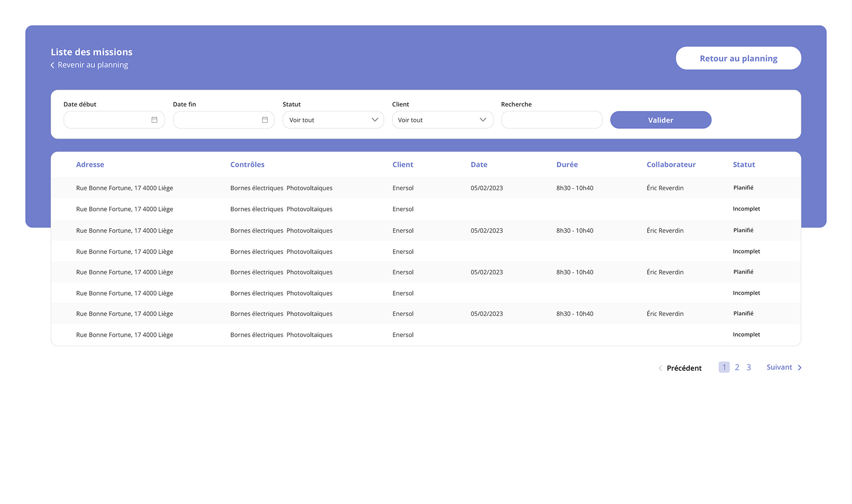The width and height of the screenshot is (852, 504).
Task: Click the Retour au planning button
Action: pyautogui.click(x=738, y=58)
